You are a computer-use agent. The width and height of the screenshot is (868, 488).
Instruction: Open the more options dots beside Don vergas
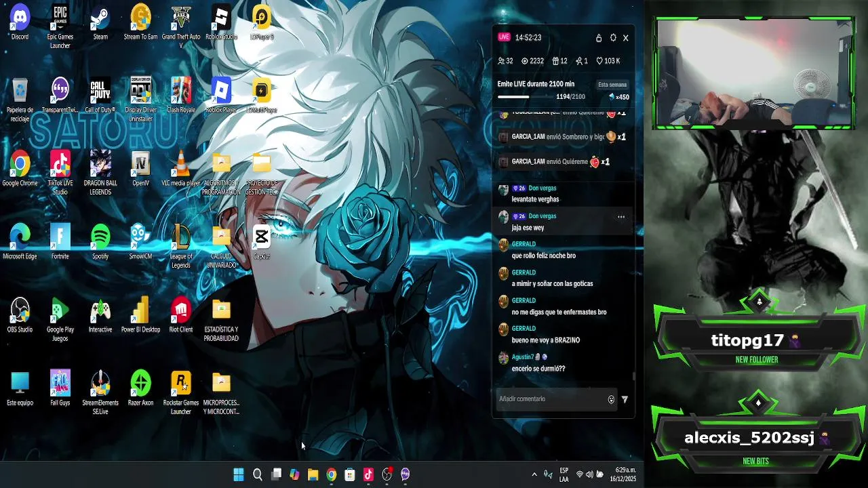coord(620,217)
